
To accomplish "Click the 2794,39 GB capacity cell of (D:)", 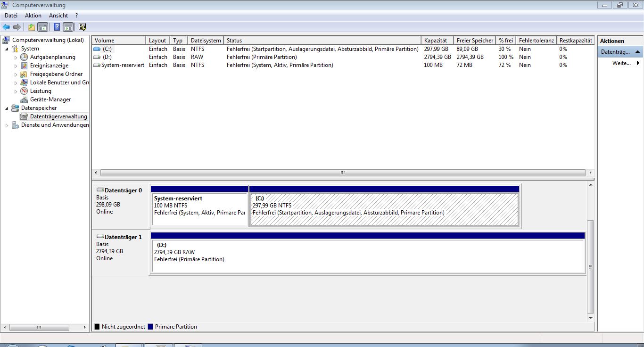I will pos(438,57).
